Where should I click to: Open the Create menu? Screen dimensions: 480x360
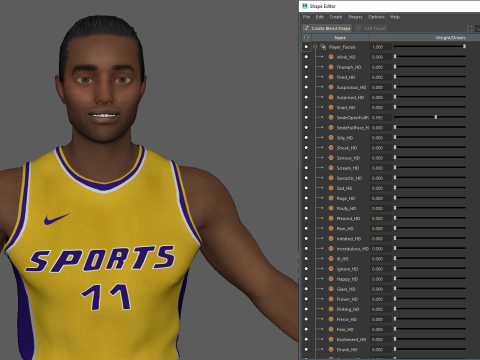click(336, 17)
